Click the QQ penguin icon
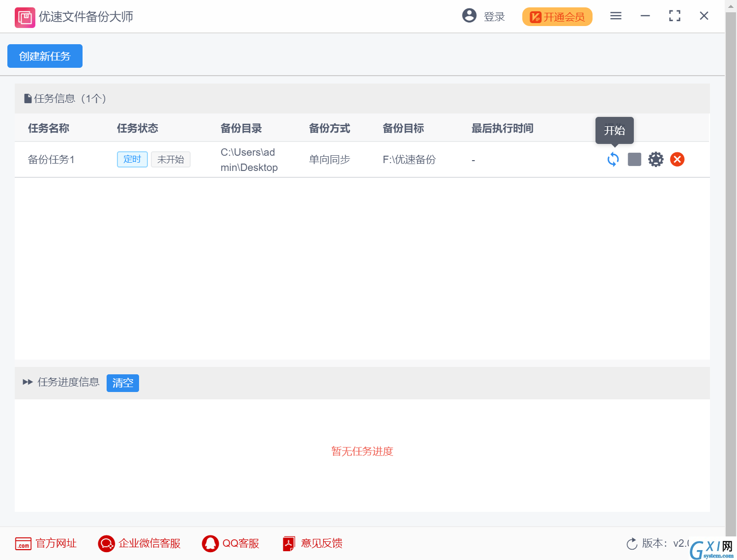Image resolution: width=737 pixels, height=560 pixels. tap(210, 543)
